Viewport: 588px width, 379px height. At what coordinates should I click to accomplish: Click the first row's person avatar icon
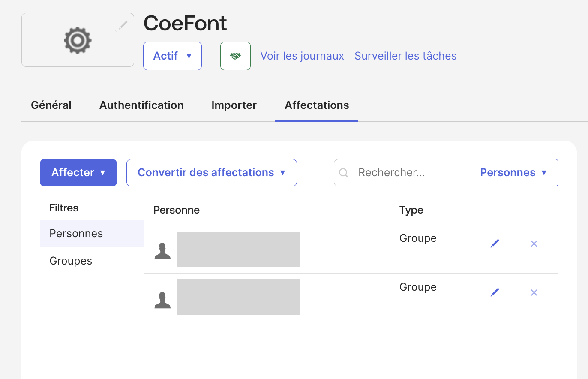[x=162, y=251]
